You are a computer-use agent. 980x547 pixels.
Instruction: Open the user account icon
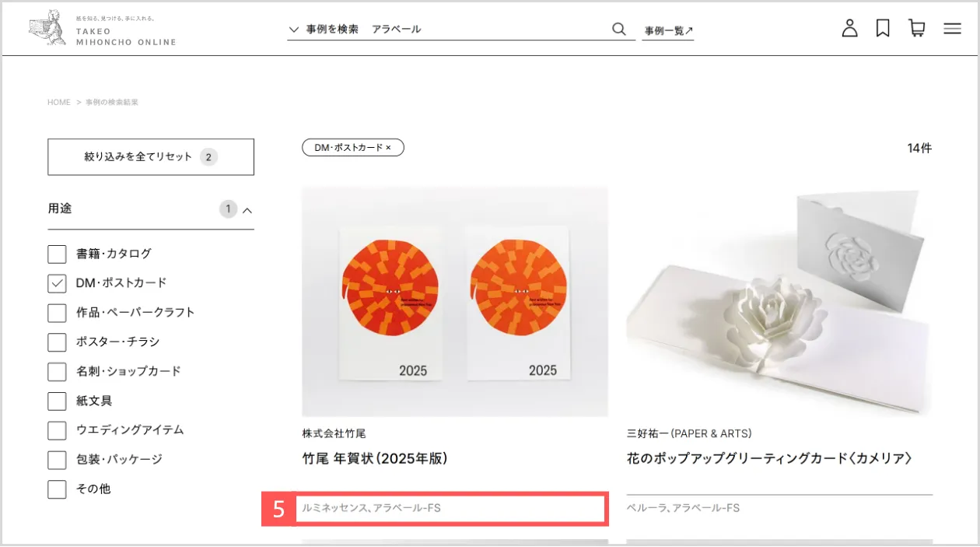pyautogui.click(x=849, y=29)
